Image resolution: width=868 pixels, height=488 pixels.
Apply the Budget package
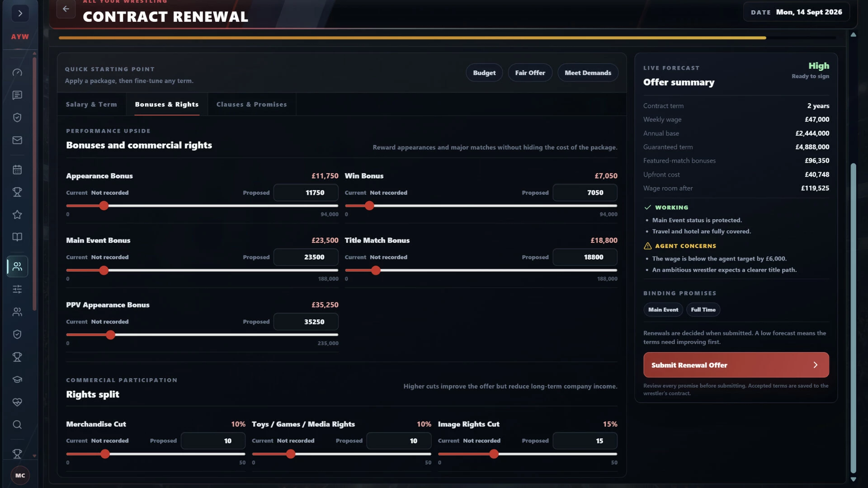[484, 73]
